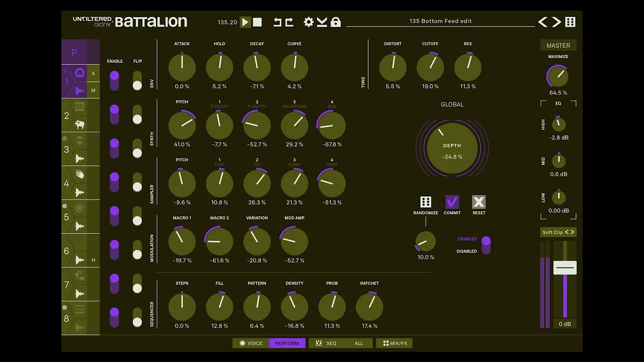Click the Randomize dice icon
This screenshot has height=362, width=644.
pos(426,202)
